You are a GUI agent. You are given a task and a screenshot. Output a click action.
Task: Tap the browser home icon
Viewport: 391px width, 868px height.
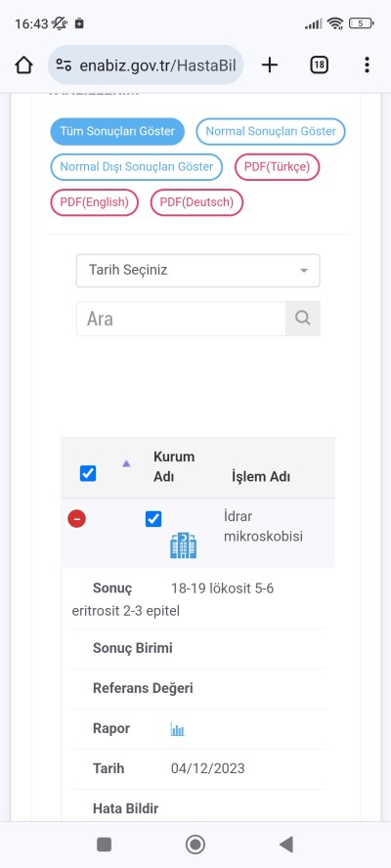(23, 65)
